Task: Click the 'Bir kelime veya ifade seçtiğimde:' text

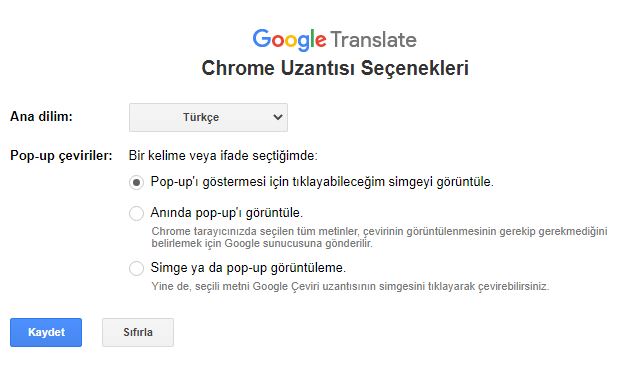Action: point(223,156)
